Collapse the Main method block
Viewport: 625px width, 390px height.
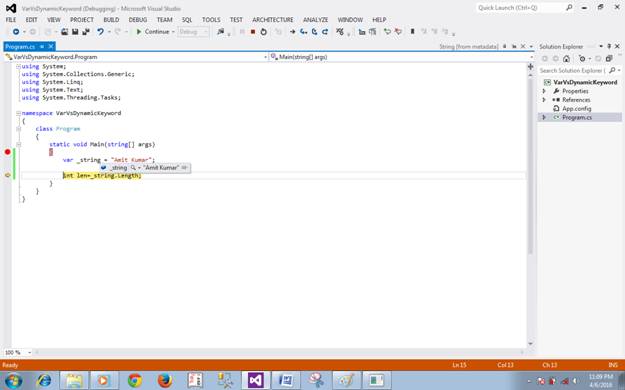coord(18,144)
